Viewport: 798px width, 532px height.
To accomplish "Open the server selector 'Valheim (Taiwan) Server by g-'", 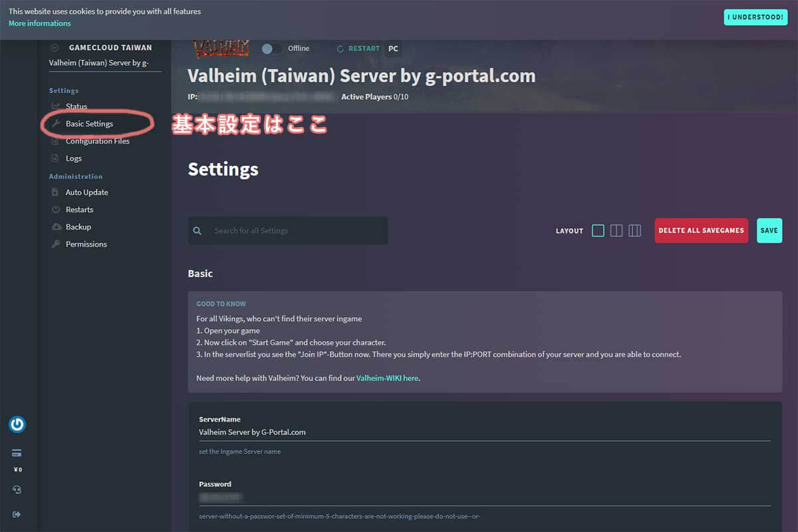I will [105, 64].
